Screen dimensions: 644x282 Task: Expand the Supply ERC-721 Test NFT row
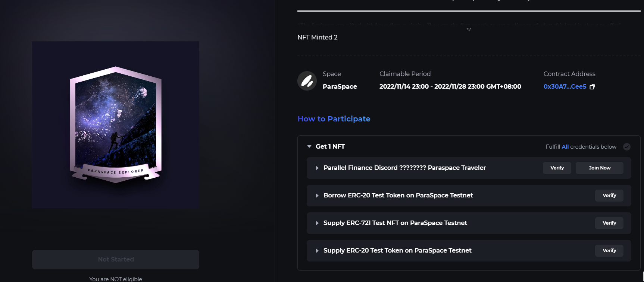pos(317,223)
